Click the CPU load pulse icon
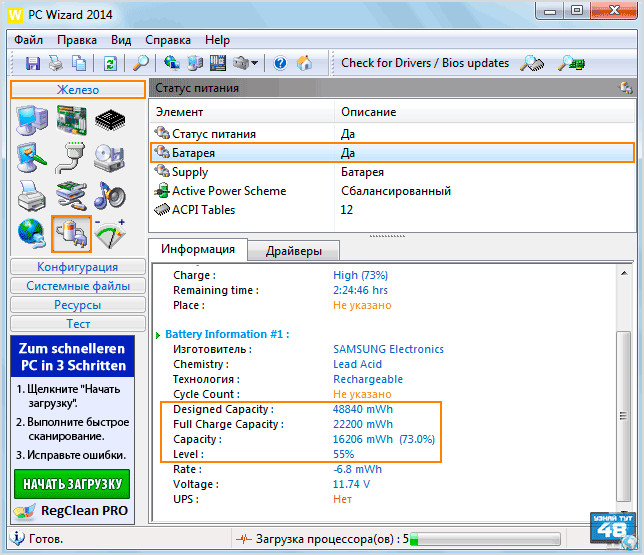 point(244,539)
